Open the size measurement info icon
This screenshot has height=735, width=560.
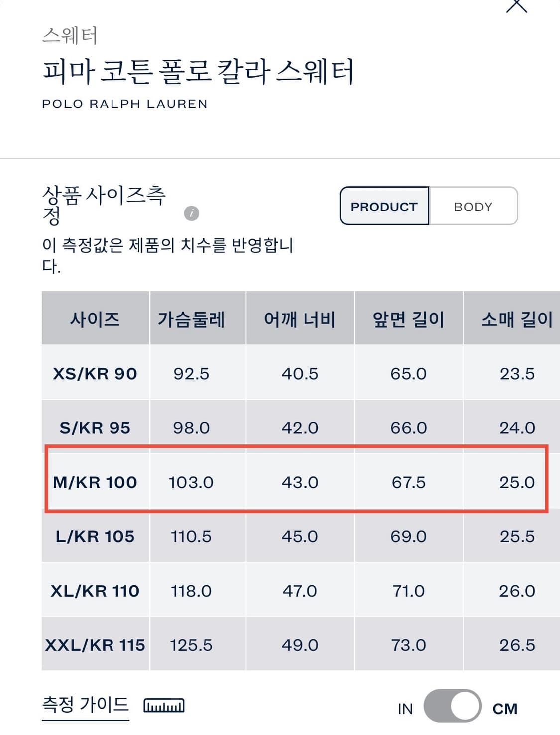pos(191,214)
